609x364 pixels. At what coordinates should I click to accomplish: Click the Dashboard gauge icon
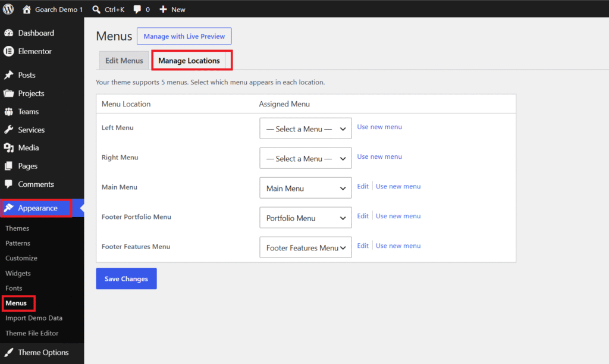click(8, 33)
